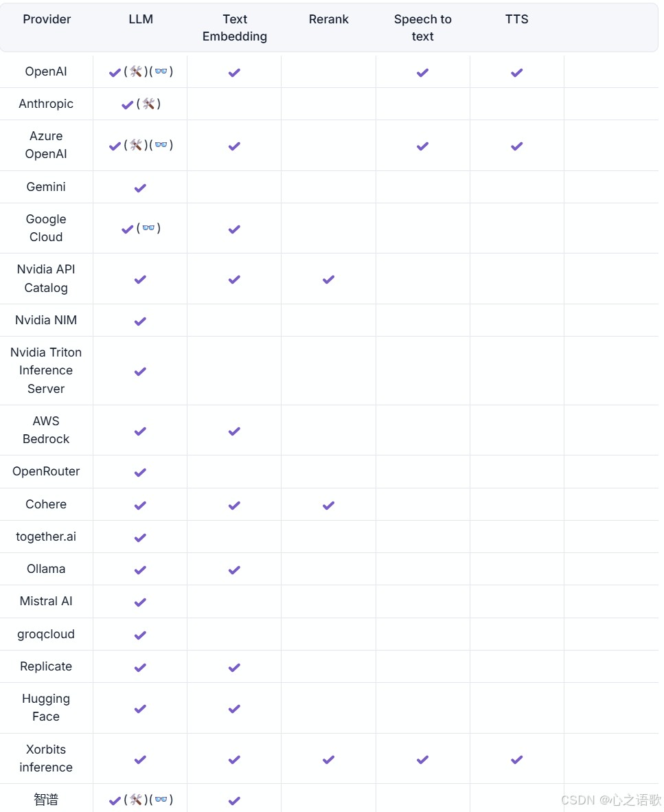Click the Hugging Face provider name
The height and width of the screenshot is (812, 664).
(x=46, y=708)
